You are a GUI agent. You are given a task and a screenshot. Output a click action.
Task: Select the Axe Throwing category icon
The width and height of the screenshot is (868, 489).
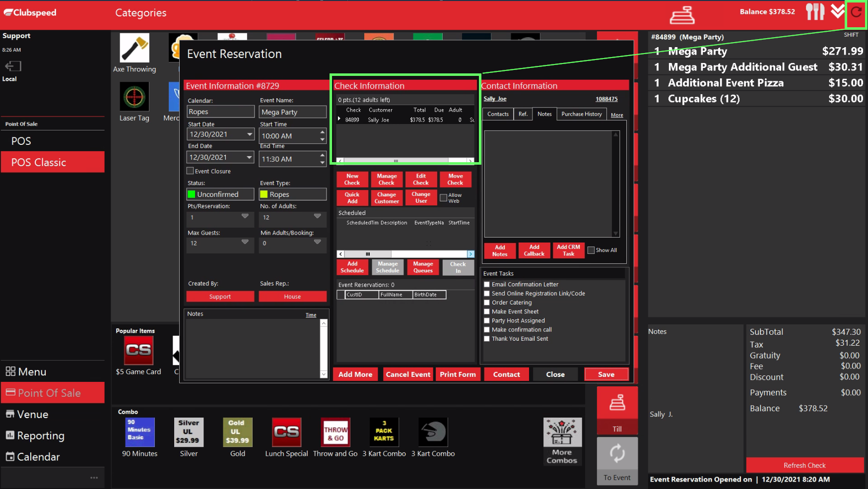tap(134, 48)
